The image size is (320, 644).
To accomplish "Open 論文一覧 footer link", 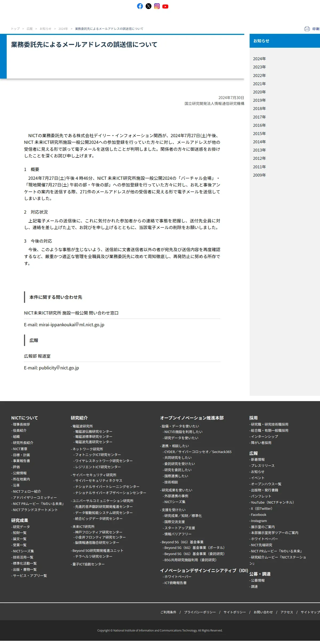I will tap(20, 539).
